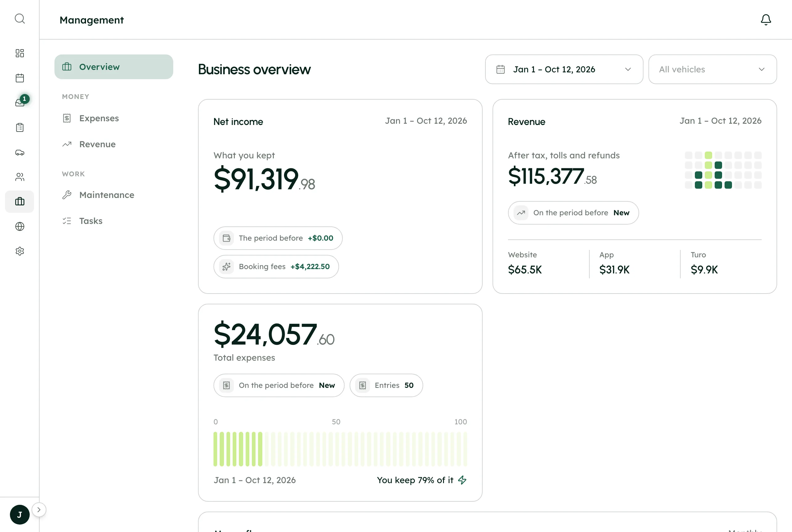
Task: Click the App $31.9K revenue value
Action: (x=614, y=270)
